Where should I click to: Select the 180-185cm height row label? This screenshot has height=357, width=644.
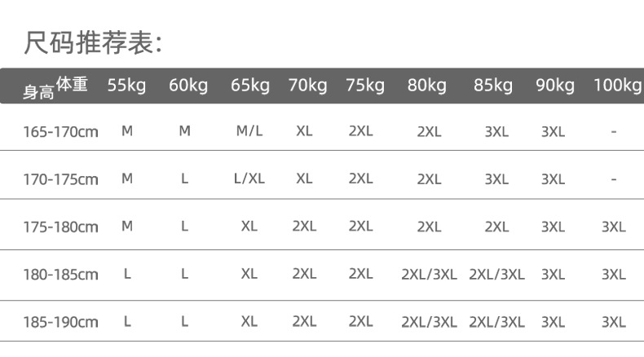click(x=60, y=275)
